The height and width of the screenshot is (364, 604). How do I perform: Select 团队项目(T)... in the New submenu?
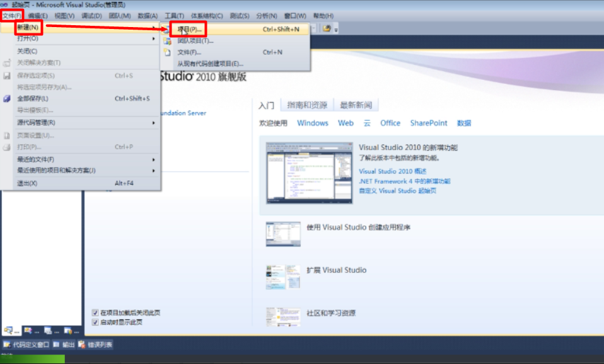(235, 41)
